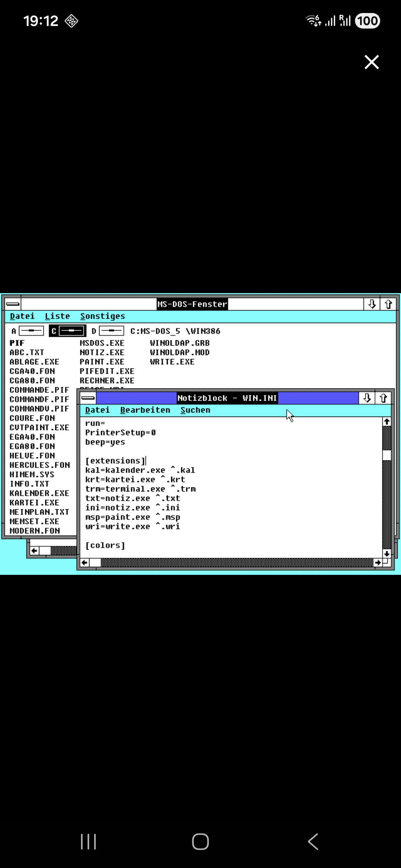Viewport: 401px width, 868px height.
Task: Select file MODERN.FON
Action: [35, 531]
